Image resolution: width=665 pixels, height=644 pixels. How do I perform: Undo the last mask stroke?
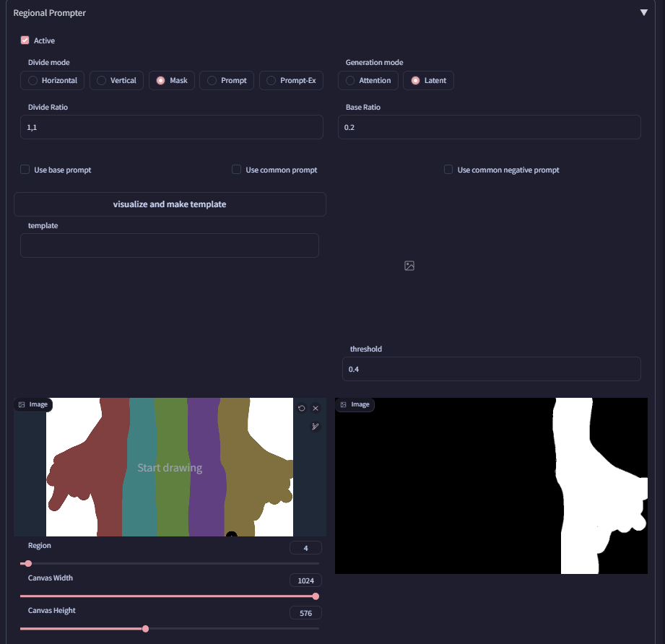(302, 408)
